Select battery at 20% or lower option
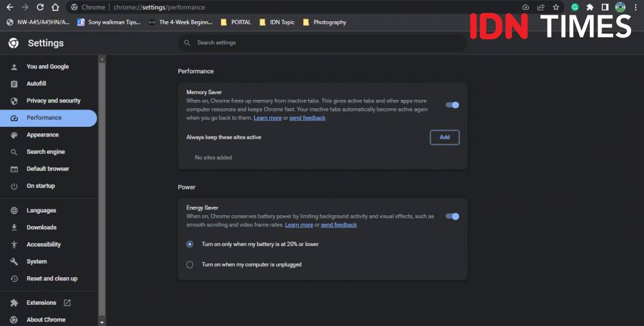The height and width of the screenshot is (326, 644). pos(190,244)
